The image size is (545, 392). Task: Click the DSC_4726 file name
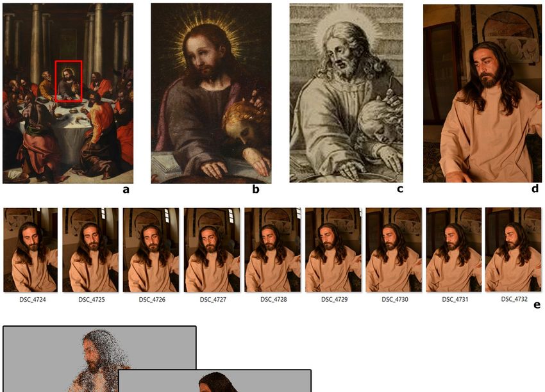[152, 299]
